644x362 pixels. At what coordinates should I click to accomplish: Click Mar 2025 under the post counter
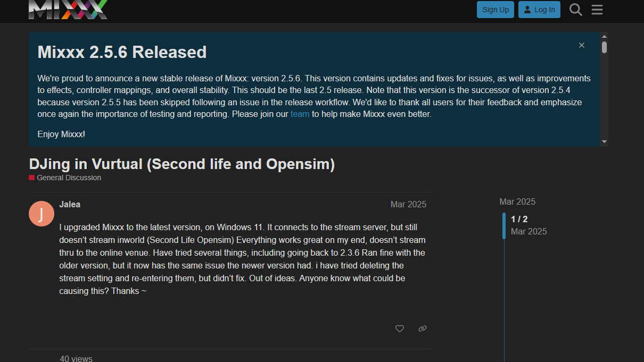(529, 231)
